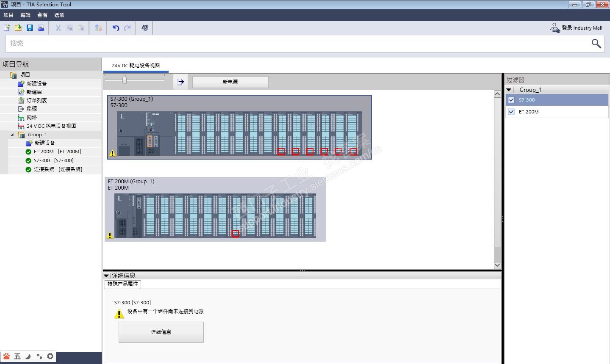610x364 pixels.
Task: Select ET 200M [ET 200M] tree item
Action: click(x=57, y=152)
